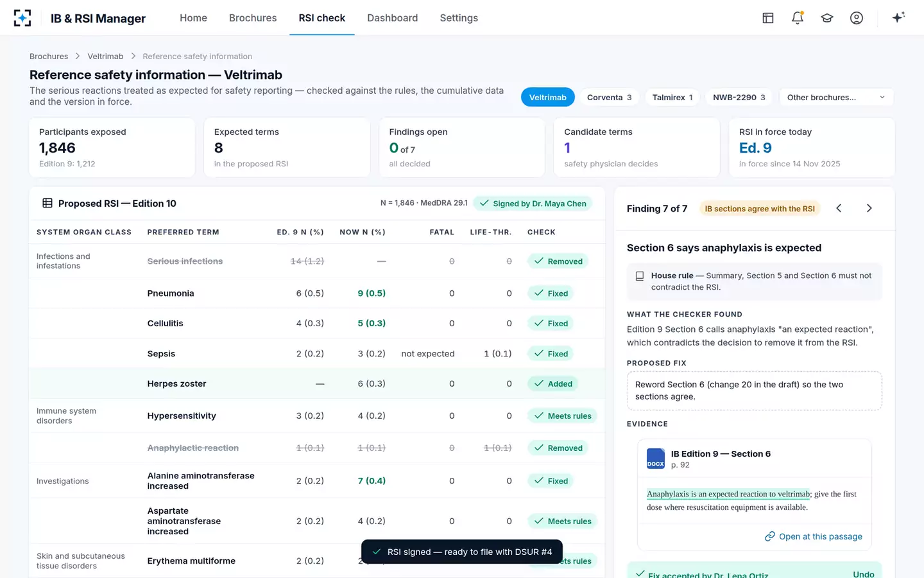The image size is (924, 578).
Task: Open the Brochures tab
Action: tap(253, 18)
